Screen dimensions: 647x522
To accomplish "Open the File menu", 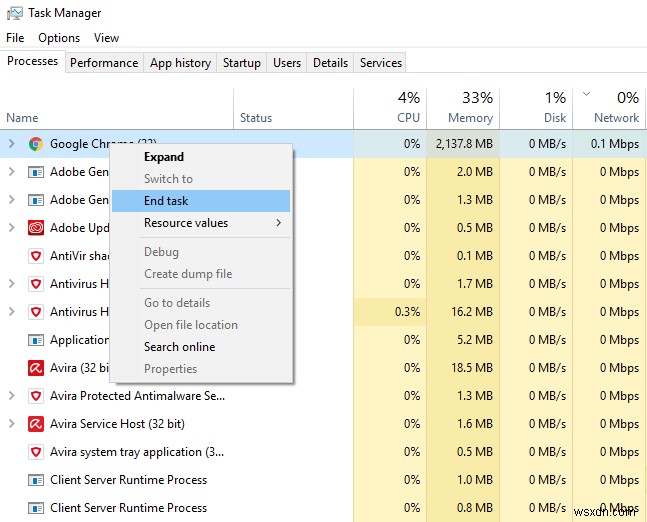I will [15, 38].
